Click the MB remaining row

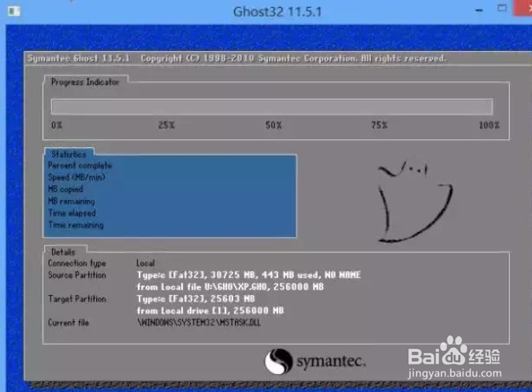point(71,201)
